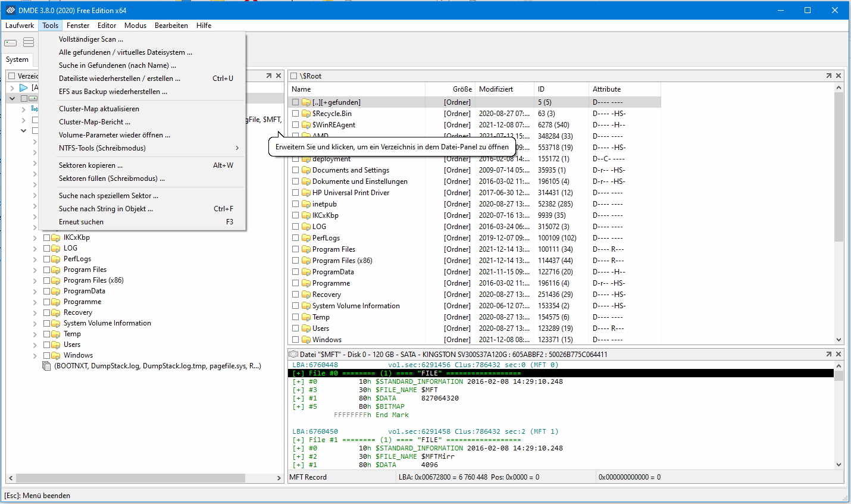This screenshot has height=504, width=851.
Task: Click the blue play arrow tree icon
Action: [x=24, y=87]
